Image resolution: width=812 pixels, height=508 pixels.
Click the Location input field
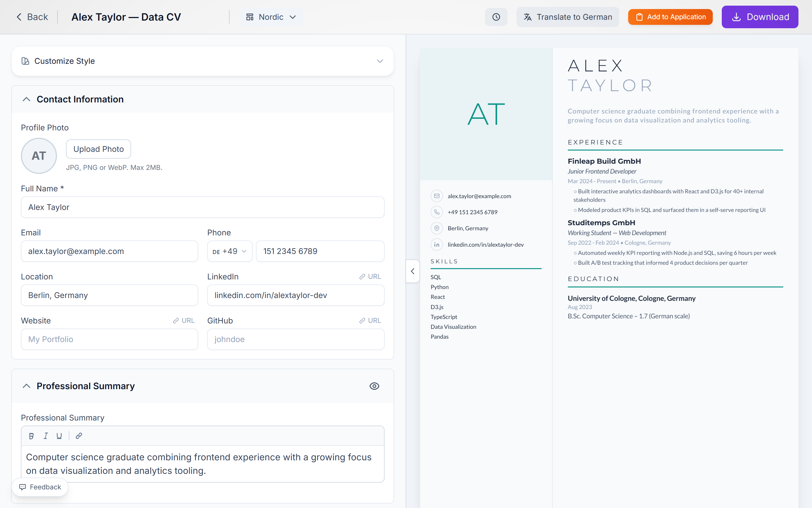[x=109, y=295]
